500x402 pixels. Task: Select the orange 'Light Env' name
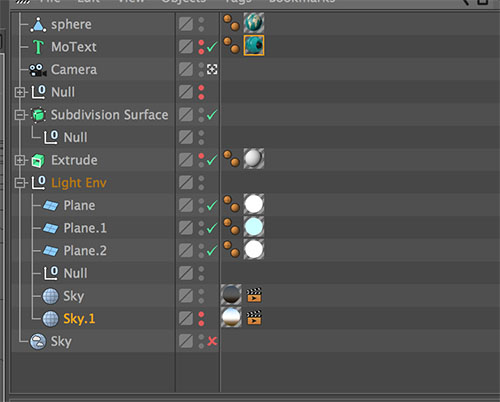79,183
